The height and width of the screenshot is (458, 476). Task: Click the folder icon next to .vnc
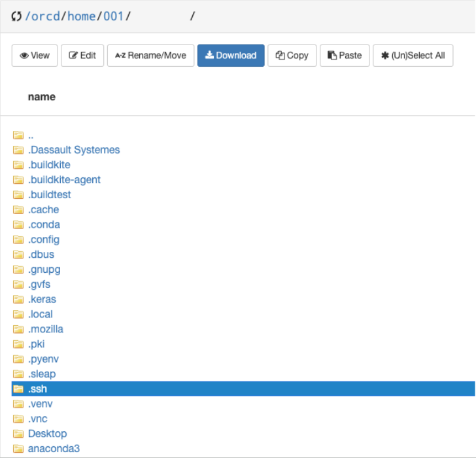(18, 419)
